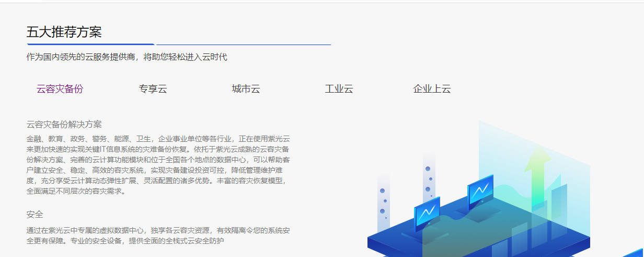Image resolution: width=644 pixels, height=257 pixels.
Task: Open the 城市云 solution tab
Action: 246,89
